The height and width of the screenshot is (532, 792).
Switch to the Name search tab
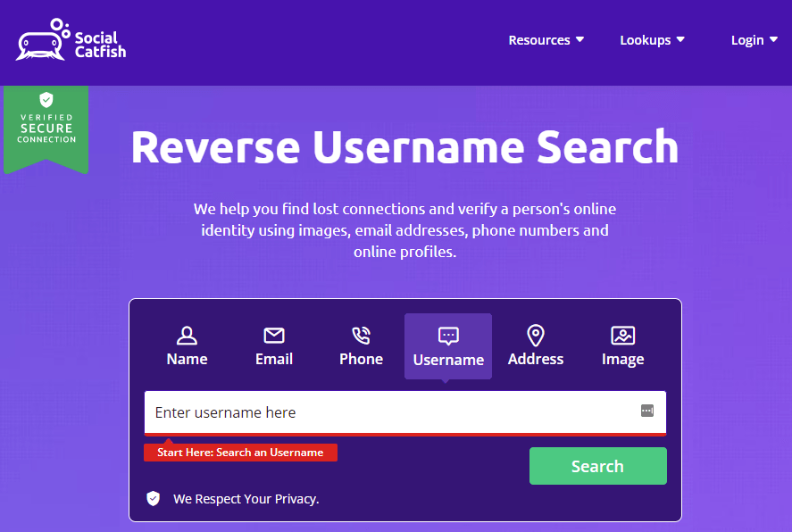187,346
